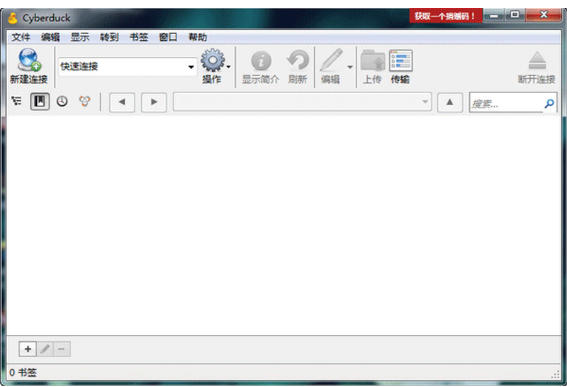Expand the 快速连接 dropdown arrow
Viewport: 567px width, 387px height.
click(191, 67)
